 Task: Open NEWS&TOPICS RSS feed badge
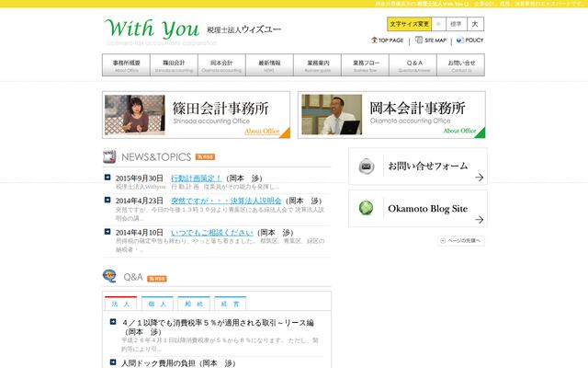click(205, 157)
